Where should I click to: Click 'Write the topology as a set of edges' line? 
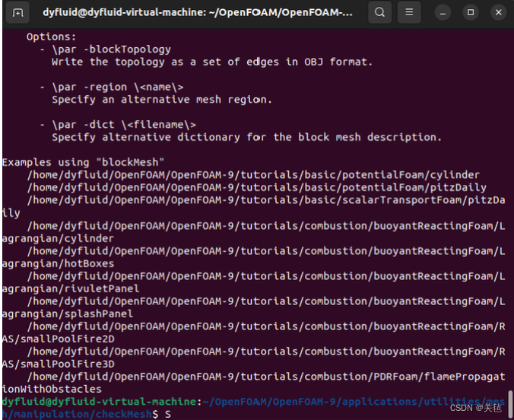(212, 62)
